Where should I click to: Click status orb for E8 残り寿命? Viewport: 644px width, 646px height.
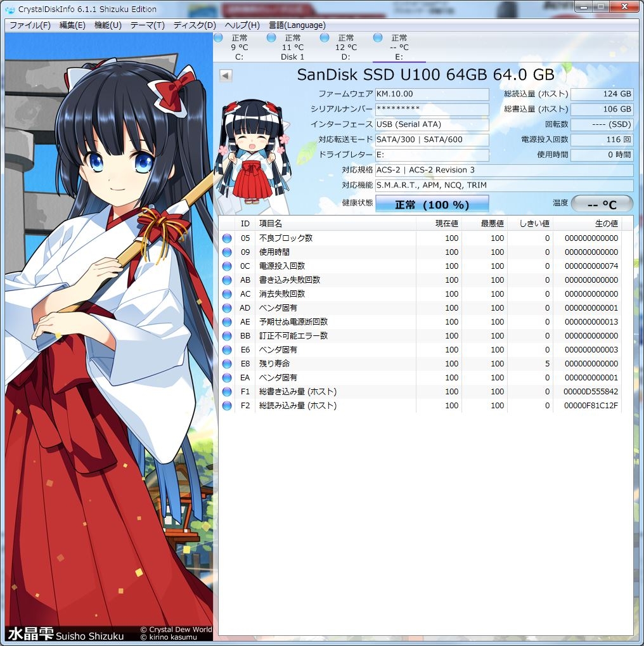click(227, 364)
